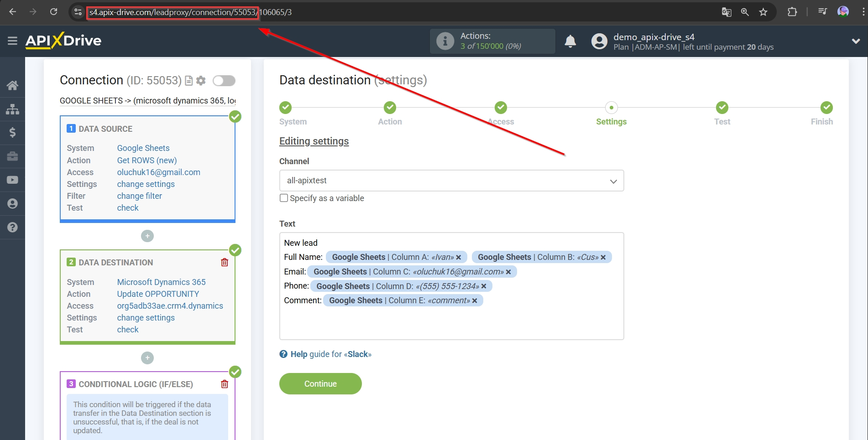This screenshot has height=440, width=868.
Task: Add a block after Data Destination with plus
Action: [x=147, y=358]
